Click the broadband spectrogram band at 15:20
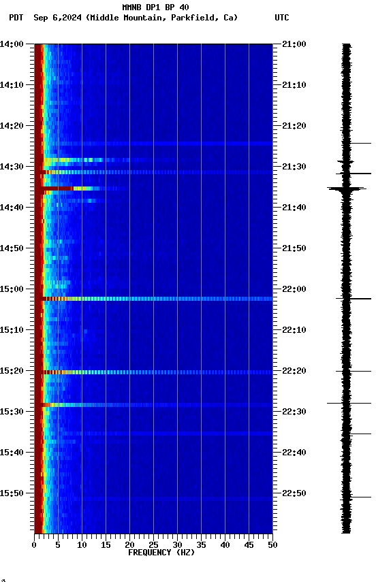 click(x=153, y=372)
